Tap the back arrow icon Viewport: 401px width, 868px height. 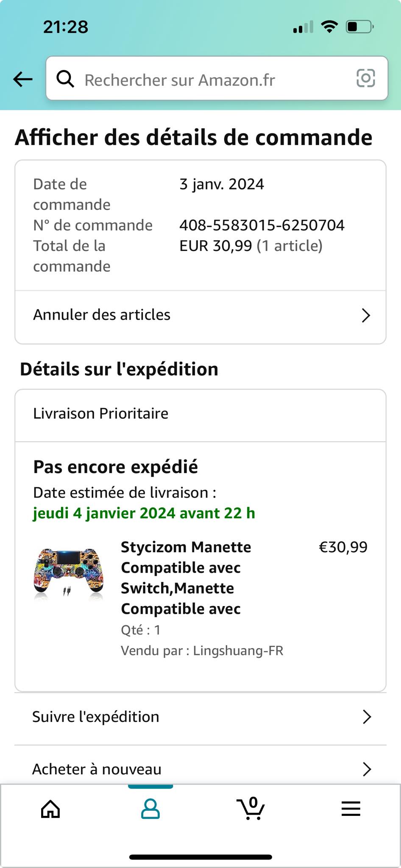23,79
